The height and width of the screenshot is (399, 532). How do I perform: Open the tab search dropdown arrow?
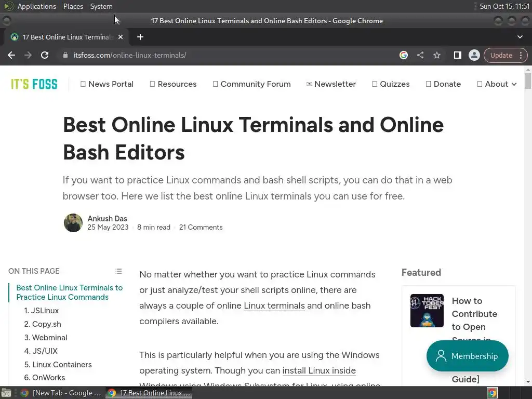(x=520, y=37)
